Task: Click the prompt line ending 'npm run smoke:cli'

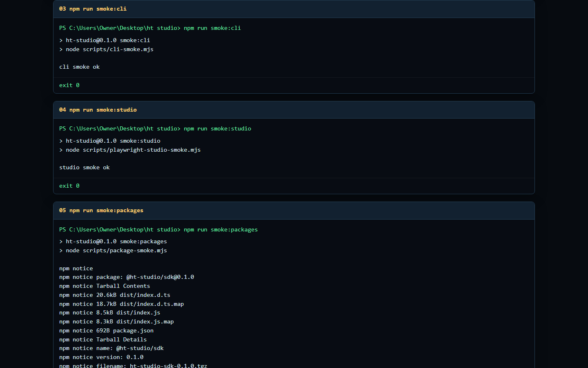Action: pos(150,28)
